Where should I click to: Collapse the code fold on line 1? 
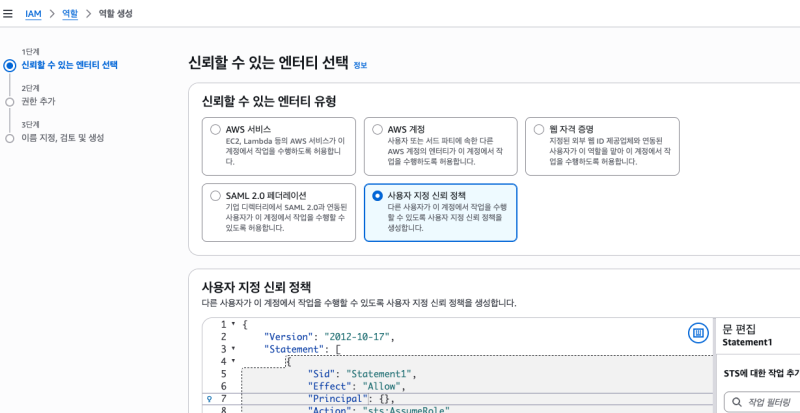click(233, 325)
